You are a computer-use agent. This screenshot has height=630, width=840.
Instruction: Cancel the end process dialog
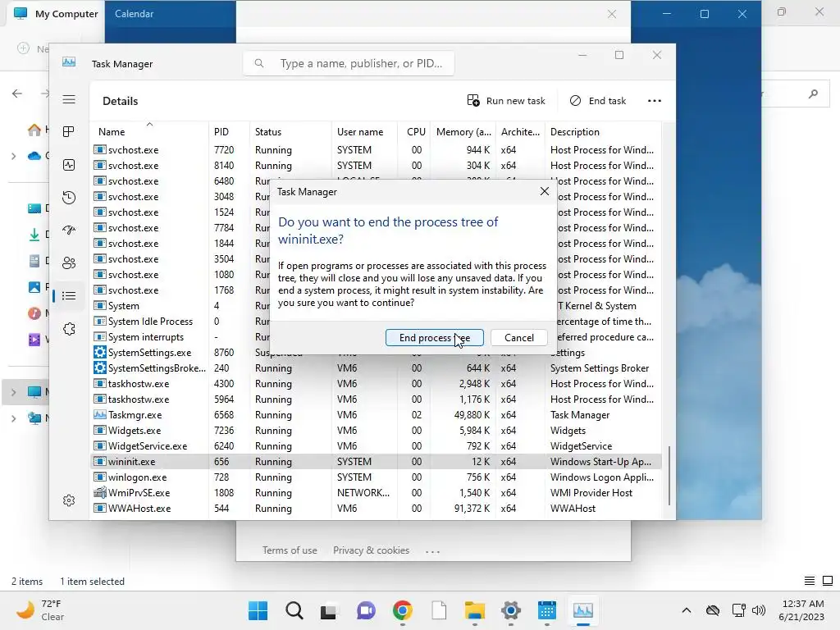(x=519, y=337)
